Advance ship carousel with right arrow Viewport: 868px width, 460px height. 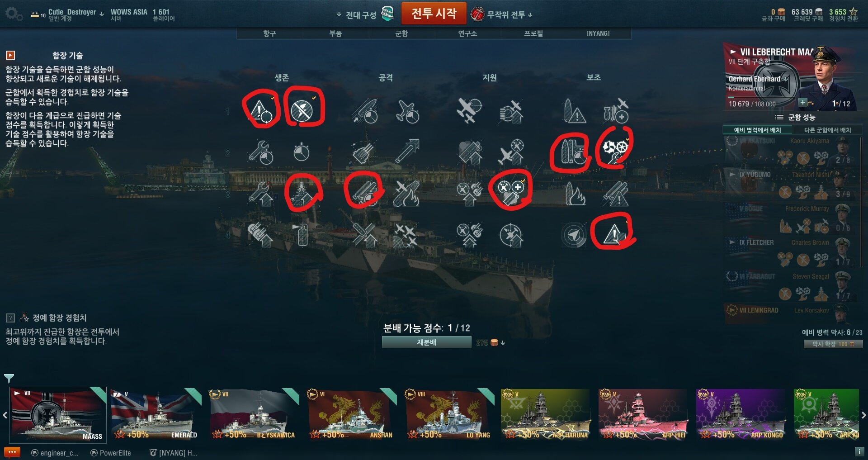[863, 415]
